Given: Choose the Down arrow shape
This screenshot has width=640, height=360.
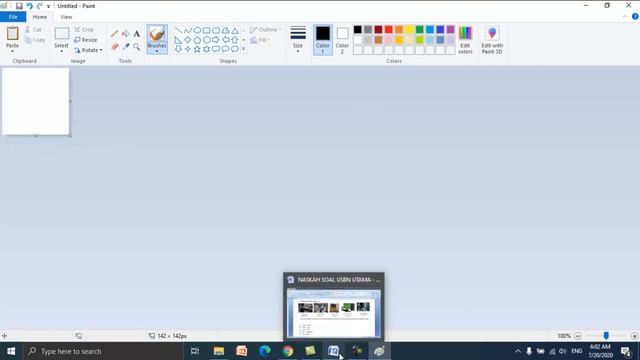Looking at the screenshot, I should click(178, 49).
